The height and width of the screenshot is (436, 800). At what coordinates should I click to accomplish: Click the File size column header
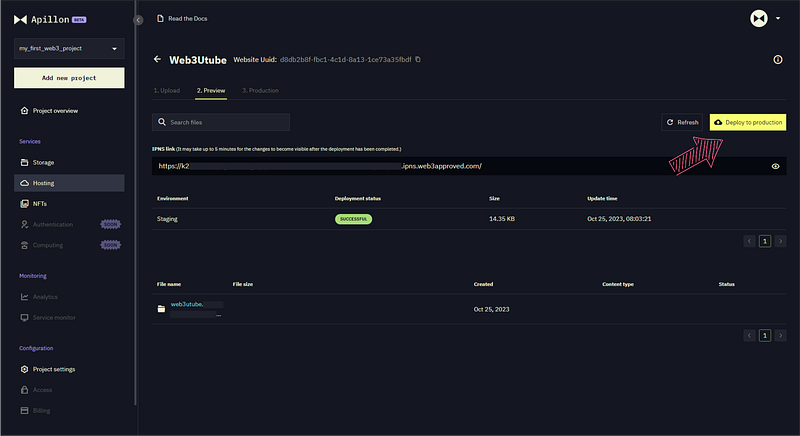[x=243, y=284]
